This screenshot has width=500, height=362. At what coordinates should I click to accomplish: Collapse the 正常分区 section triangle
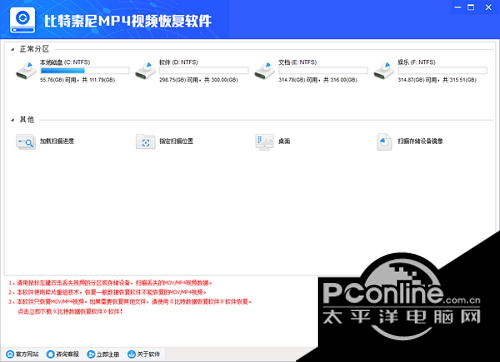coord(13,50)
